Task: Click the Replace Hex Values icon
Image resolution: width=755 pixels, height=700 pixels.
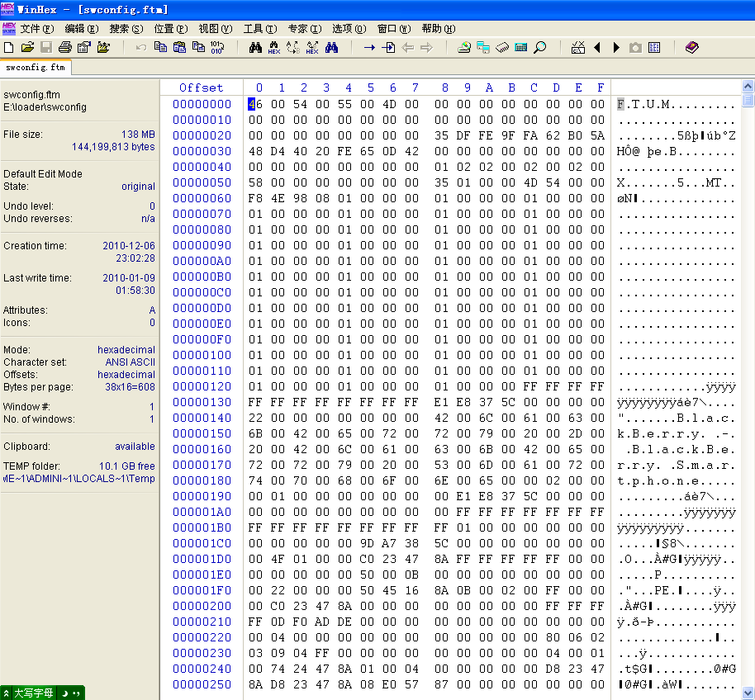Action: [312, 47]
